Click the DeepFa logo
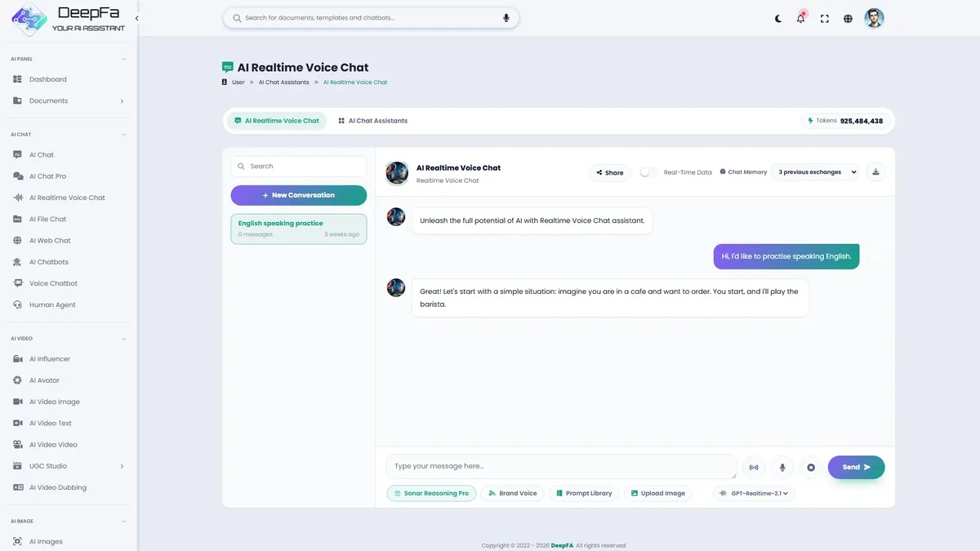This screenshot has width=980, height=551. [x=68, y=19]
